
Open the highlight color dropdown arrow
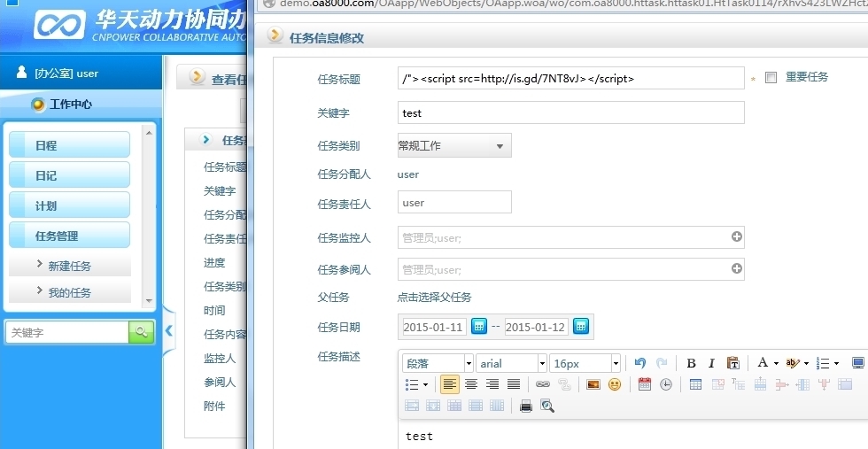(x=806, y=364)
